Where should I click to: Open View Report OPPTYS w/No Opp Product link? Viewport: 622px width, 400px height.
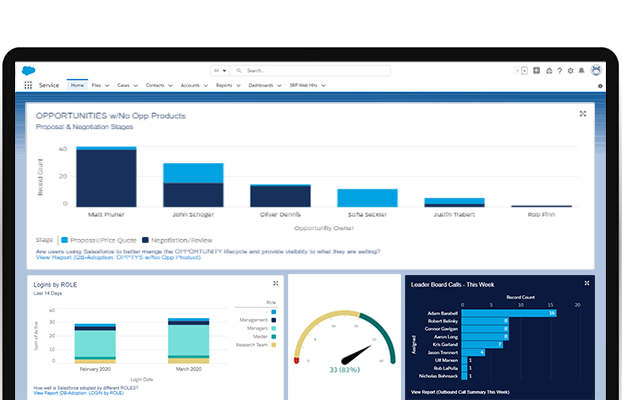(118, 258)
